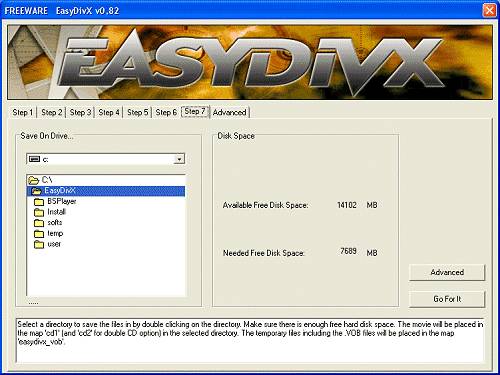Click the softs folder icon
The height and width of the screenshot is (375, 500).
pos(39,223)
